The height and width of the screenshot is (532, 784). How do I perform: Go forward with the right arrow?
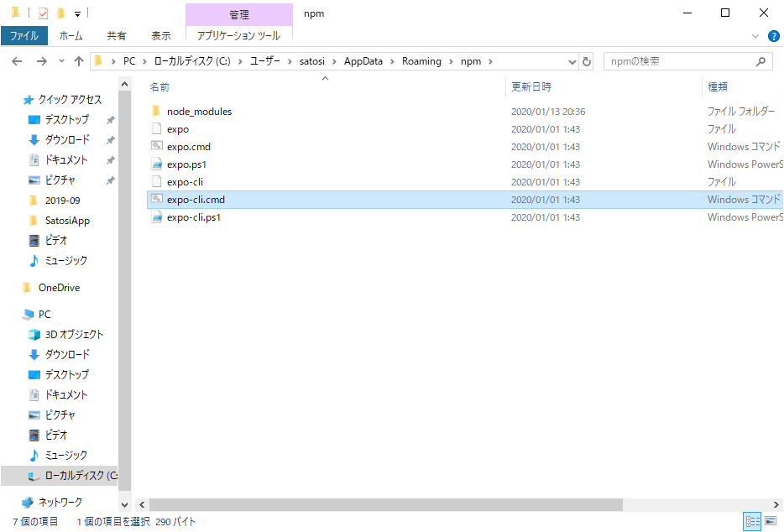tap(41, 61)
